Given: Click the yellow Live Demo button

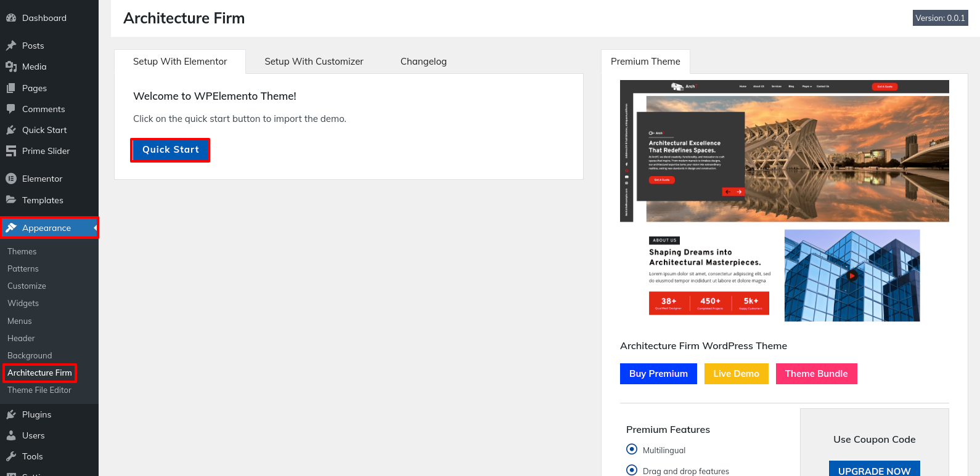Looking at the screenshot, I should pyautogui.click(x=736, y=374).
